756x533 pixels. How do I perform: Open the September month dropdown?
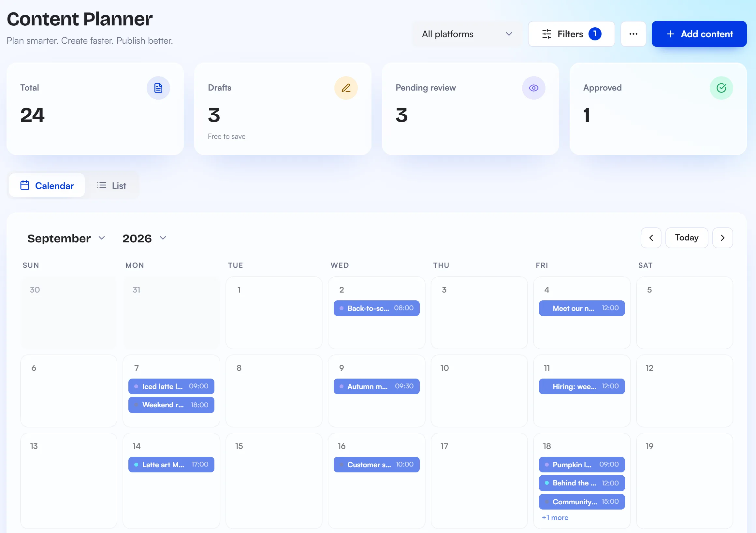[66, 238]
